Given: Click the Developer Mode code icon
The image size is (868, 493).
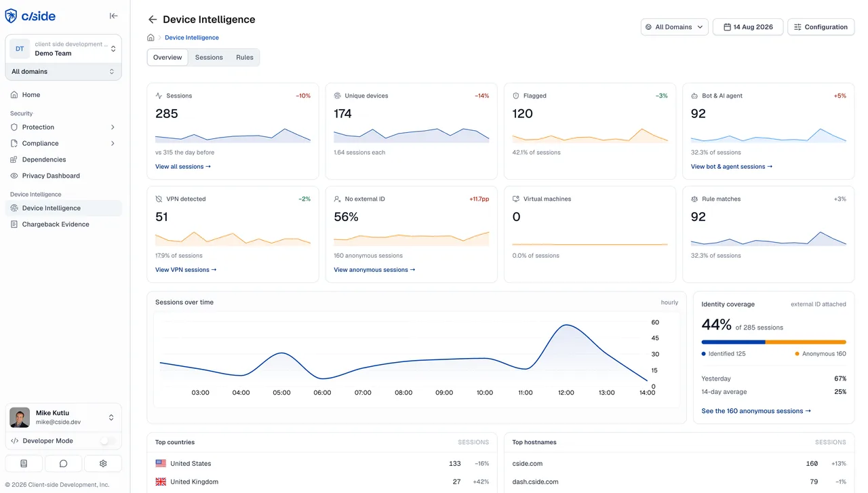Looking at the screenshot, I should (15, 441).
